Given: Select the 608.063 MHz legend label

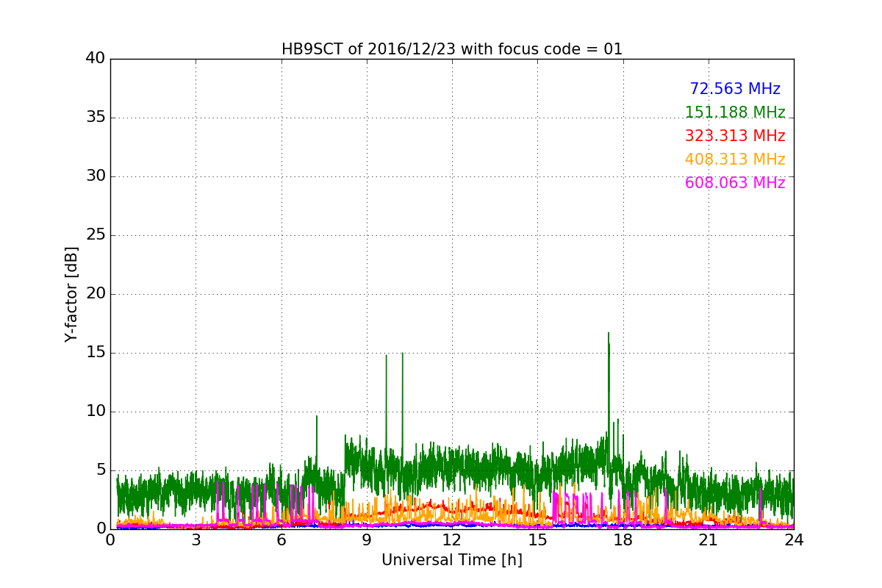Looking at the screenshot, I should (735, 183).
